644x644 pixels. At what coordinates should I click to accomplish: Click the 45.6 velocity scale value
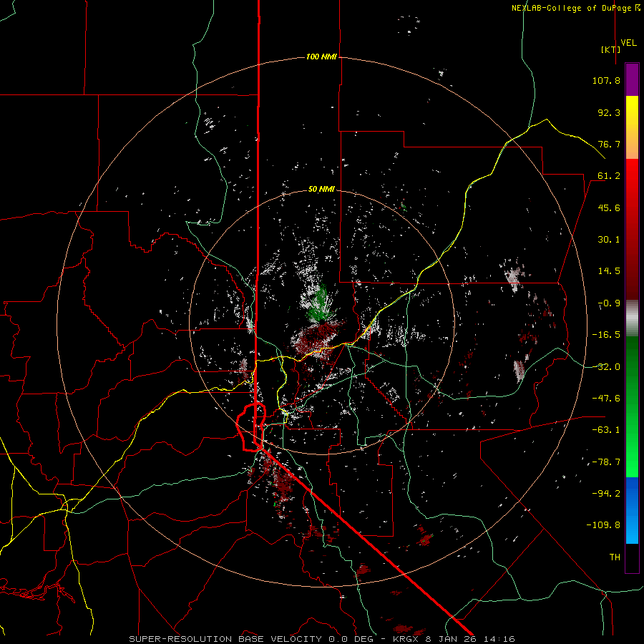(609, 208)
